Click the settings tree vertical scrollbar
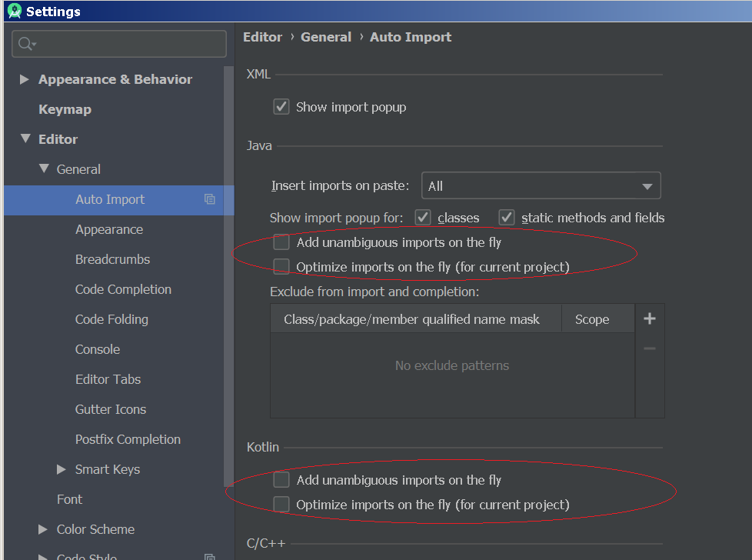 (228, 276)
